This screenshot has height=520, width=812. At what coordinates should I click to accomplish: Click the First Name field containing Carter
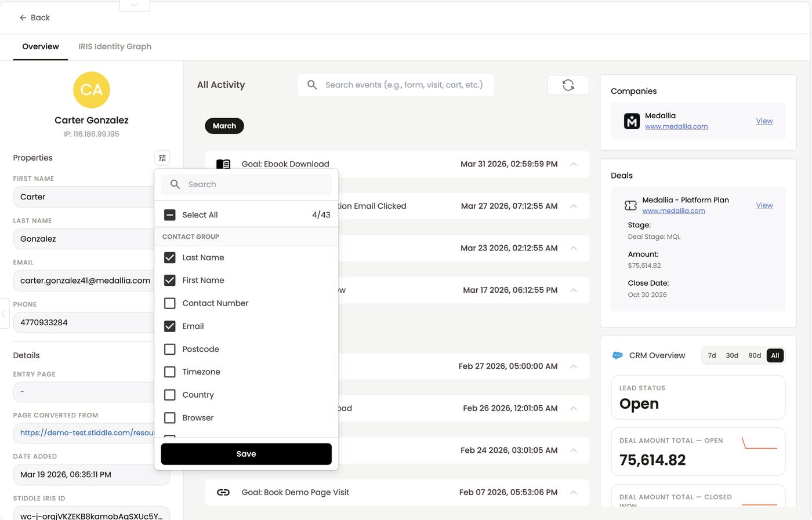tap(84, 197)
